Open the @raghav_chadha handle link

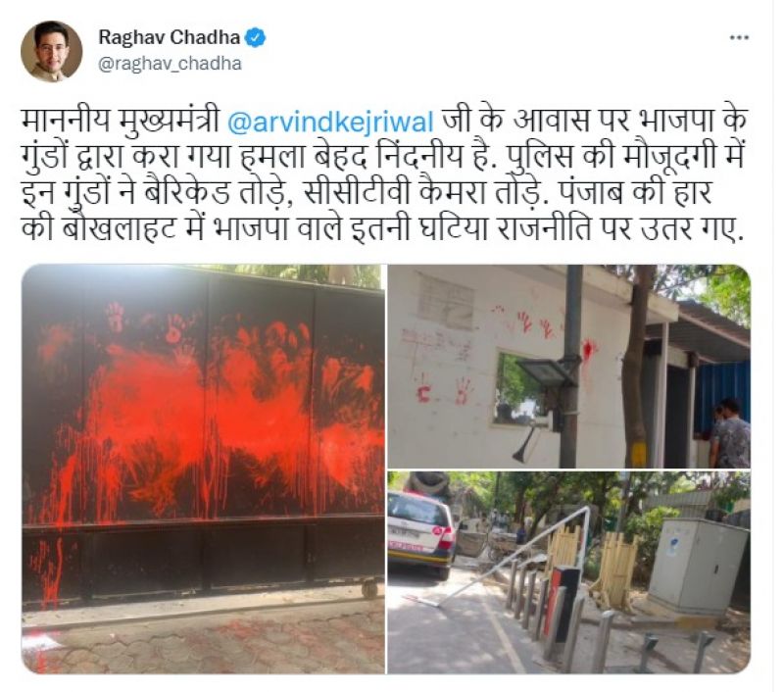click(x=170, y=64)
